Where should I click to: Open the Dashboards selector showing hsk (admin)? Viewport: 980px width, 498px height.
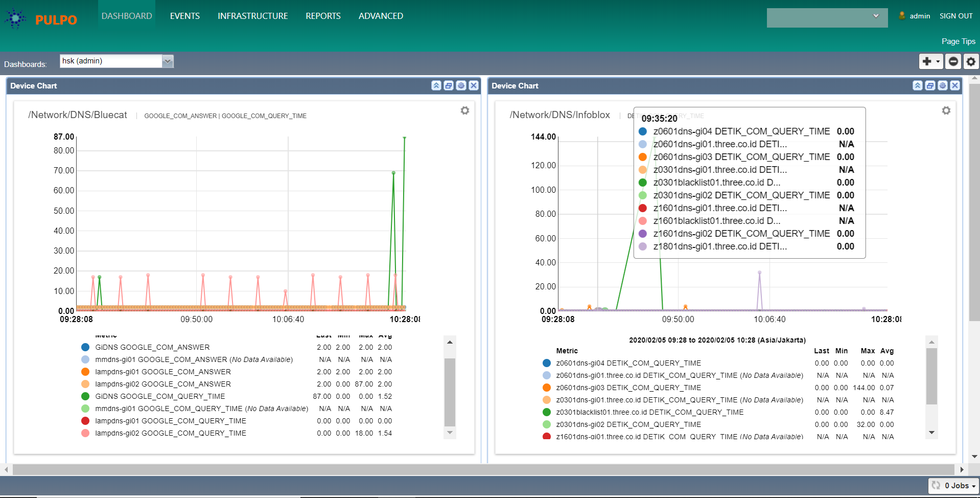click(116, 61)
